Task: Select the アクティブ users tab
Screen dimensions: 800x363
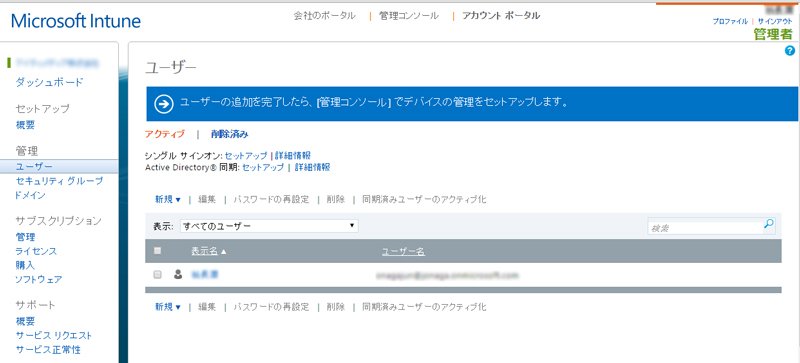Action: (165, 134)
